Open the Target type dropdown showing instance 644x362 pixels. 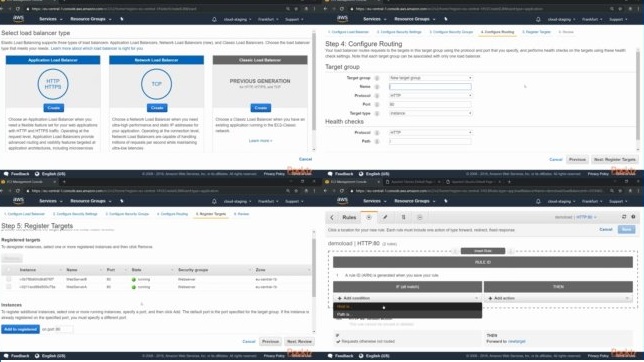click(x=430, y=113)
